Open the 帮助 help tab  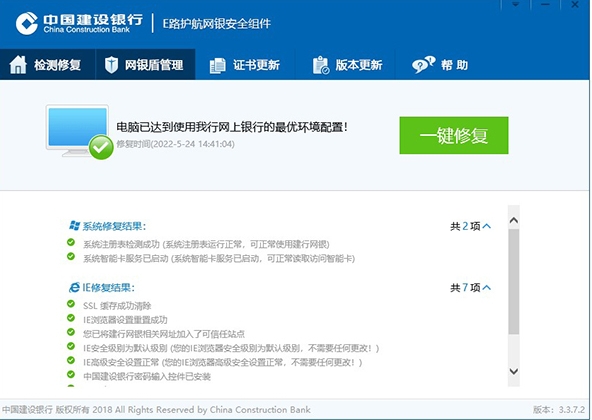pyautogui.click(x=440, y=65)
